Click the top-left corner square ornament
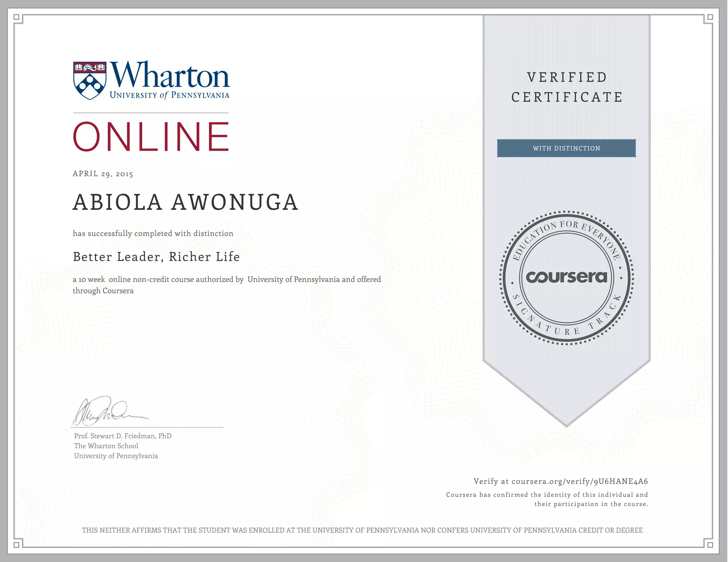The width and height of the screenshot is (728, 562). tap(16, 17)
